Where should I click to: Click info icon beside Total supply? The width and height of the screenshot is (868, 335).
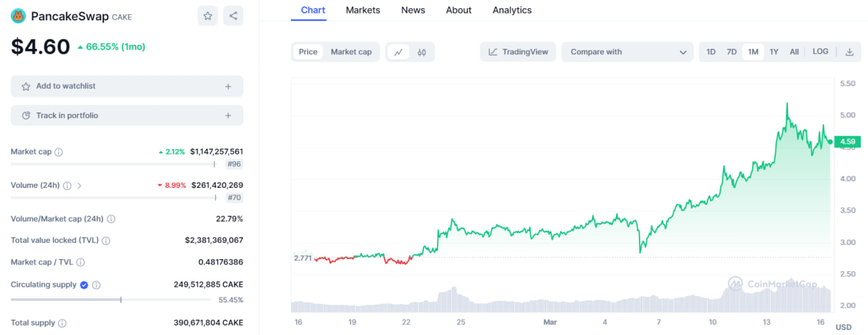point(62,323)
